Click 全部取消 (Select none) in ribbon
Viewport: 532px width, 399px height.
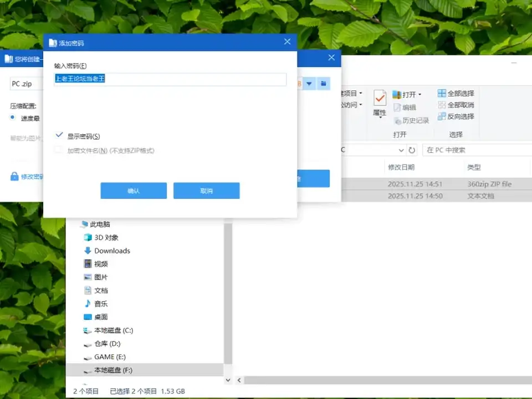pos(456,105)
